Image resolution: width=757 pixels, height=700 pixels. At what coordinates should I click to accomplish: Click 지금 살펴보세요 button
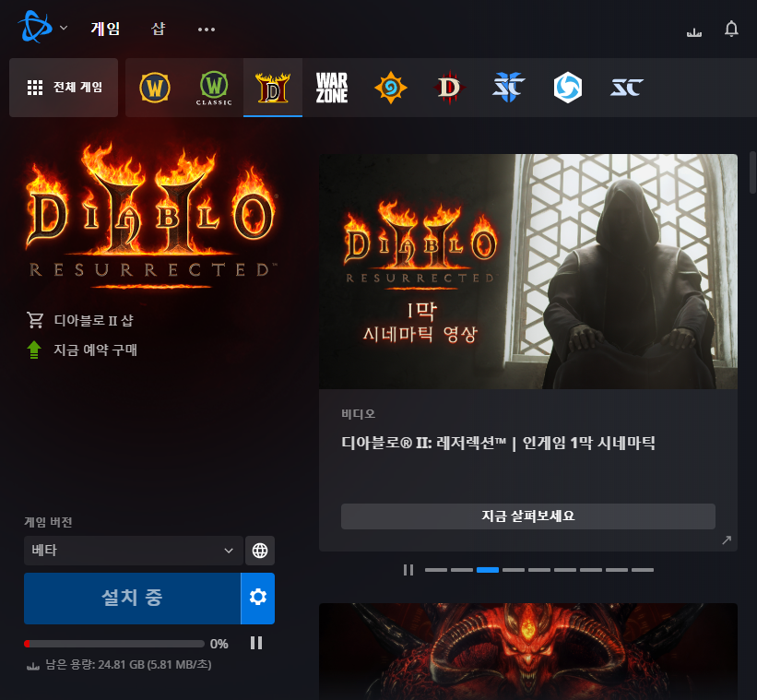(528, 516)
